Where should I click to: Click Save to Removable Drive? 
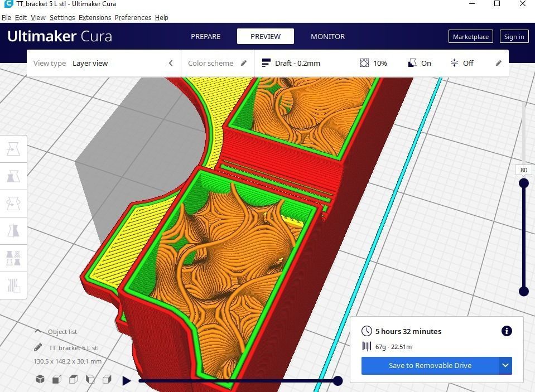pyautogui.click(x=430, y=365)
